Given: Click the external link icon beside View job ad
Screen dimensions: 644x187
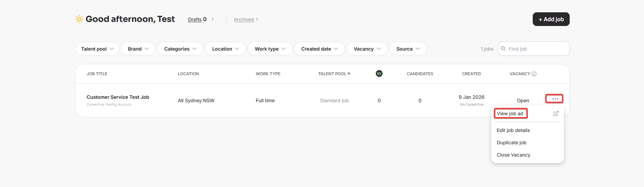Looking at the screenshot, I should tap(556, 113).
